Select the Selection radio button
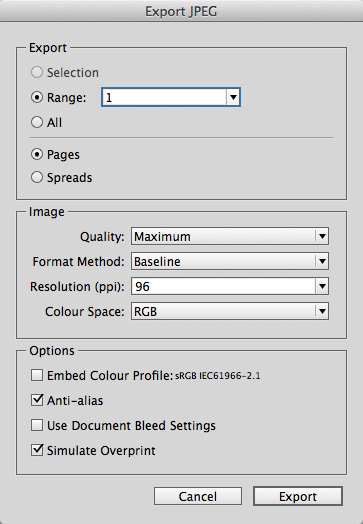 point(37,73)
